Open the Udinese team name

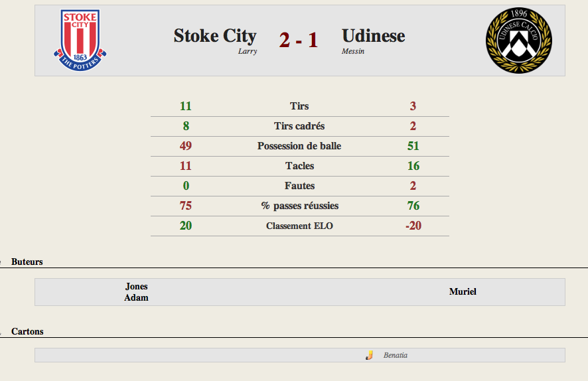(374, 36)
